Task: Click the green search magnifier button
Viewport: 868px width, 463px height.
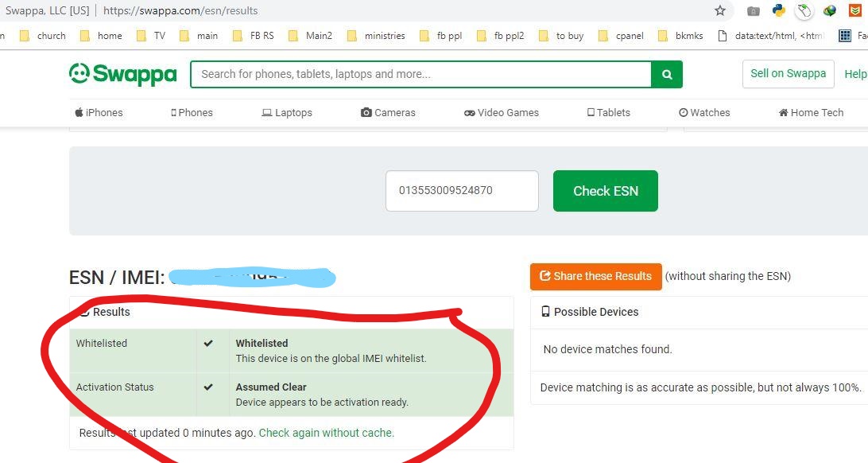Action: (x=667, y=75)
